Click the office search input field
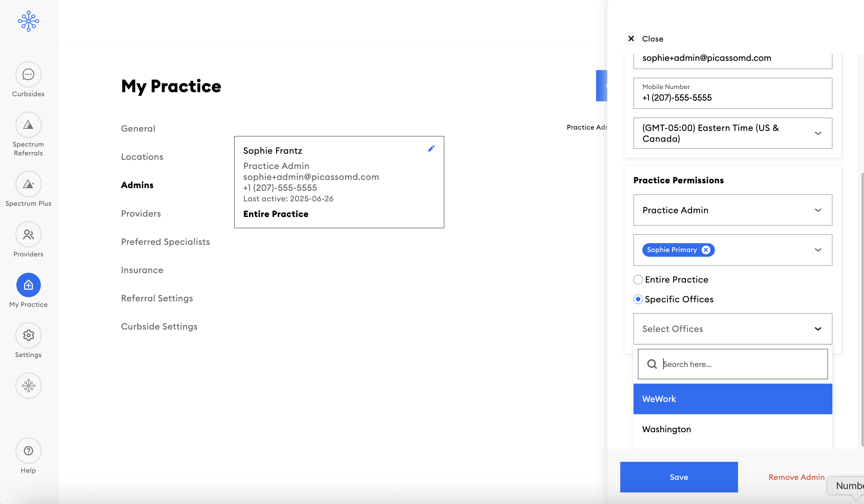The width and height of the screenshot is (864, 504). tap(740, 364)
